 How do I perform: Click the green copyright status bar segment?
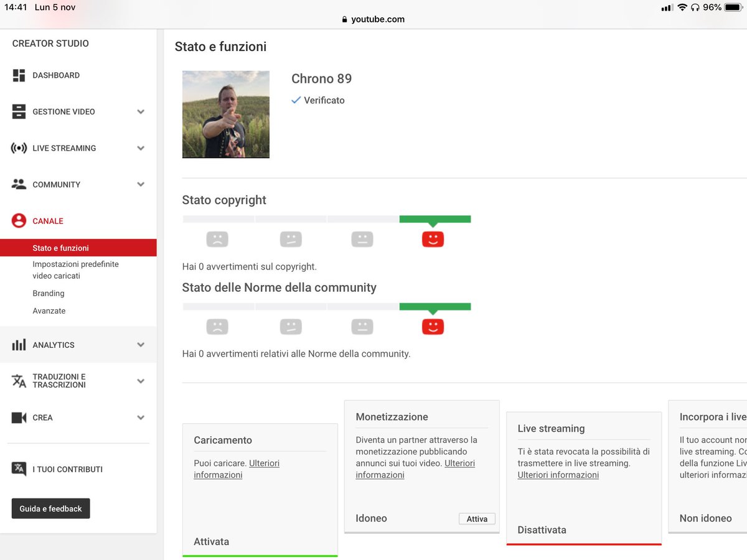435,219
